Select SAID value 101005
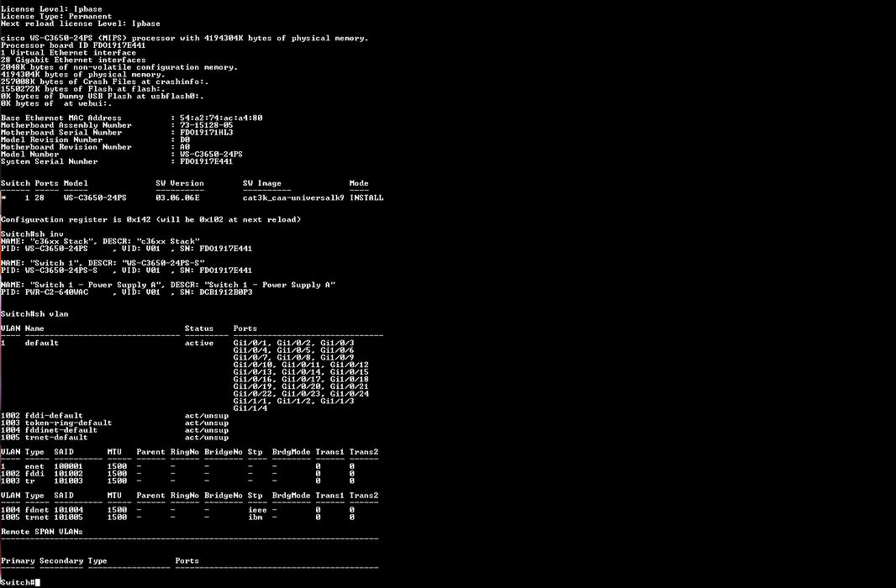The image size is (896, 588). [69, 517]
